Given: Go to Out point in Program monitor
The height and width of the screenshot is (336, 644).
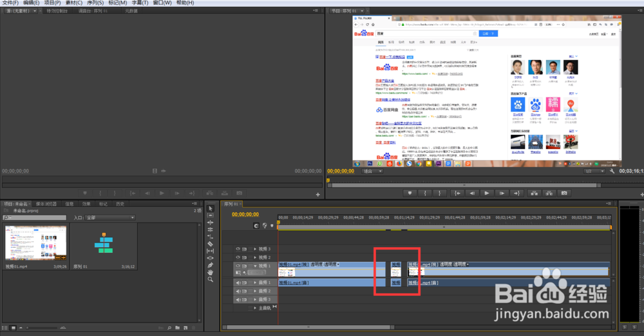Looking at the screenshot, I should click(x=516, y=193).
